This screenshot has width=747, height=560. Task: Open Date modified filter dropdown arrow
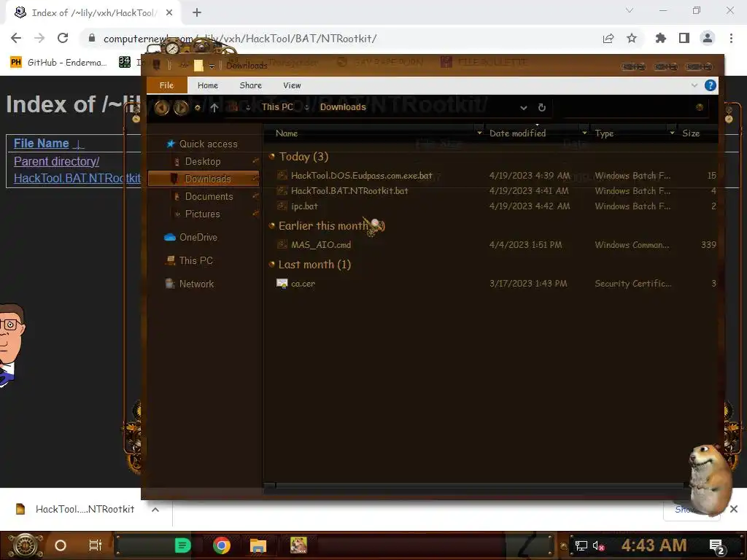click(x=584, y=133)
